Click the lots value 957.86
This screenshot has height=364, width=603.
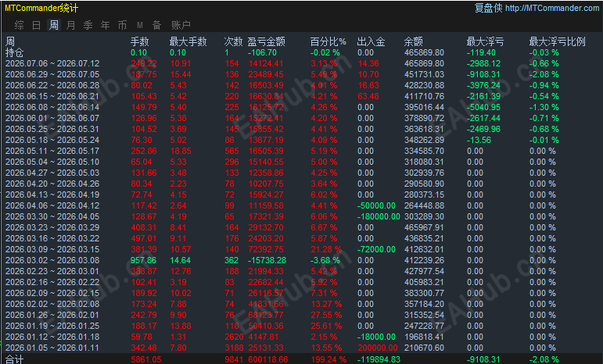(x=143, y=260)
